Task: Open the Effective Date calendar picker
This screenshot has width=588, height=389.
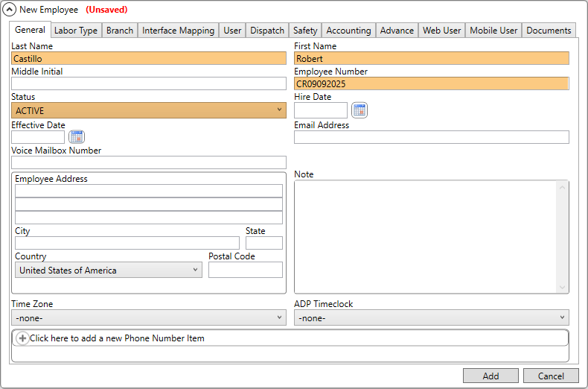Action: (x=77, y=136)
